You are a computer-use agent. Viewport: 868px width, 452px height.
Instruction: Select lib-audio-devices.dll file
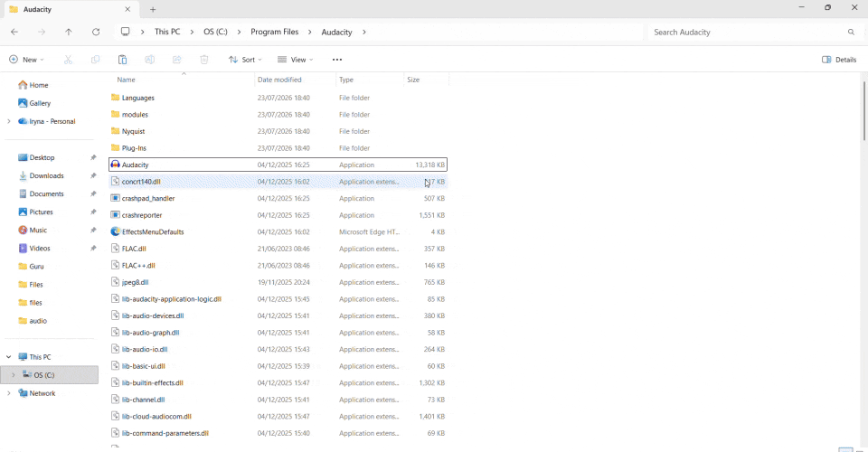(278, 315)
